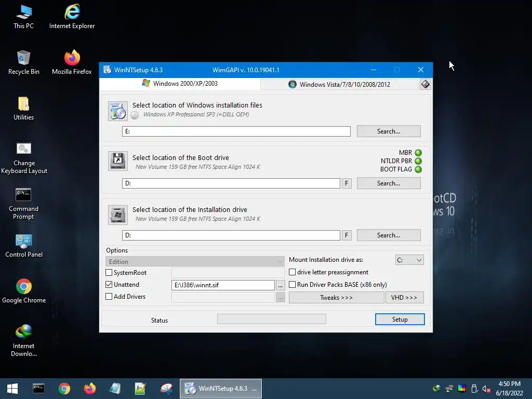Image resolution: width=532 pixels, height=399 pixels.
Task: Click F button beside Installation drive field
Action: 347,235
